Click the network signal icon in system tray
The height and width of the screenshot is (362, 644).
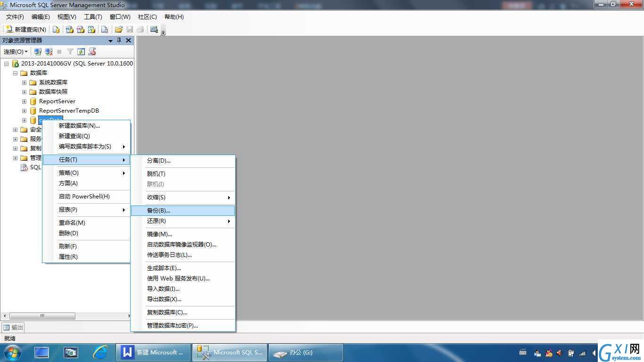click(582, 353)
